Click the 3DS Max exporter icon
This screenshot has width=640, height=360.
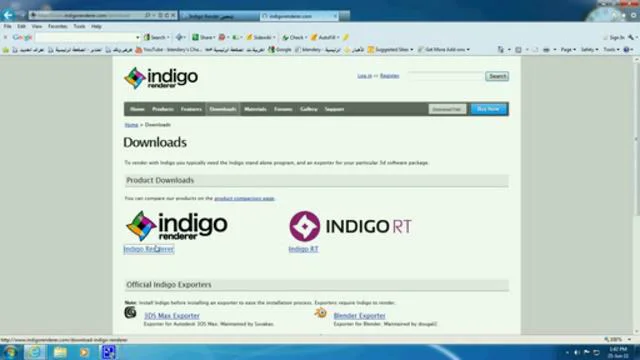click(x=130, y=312)
